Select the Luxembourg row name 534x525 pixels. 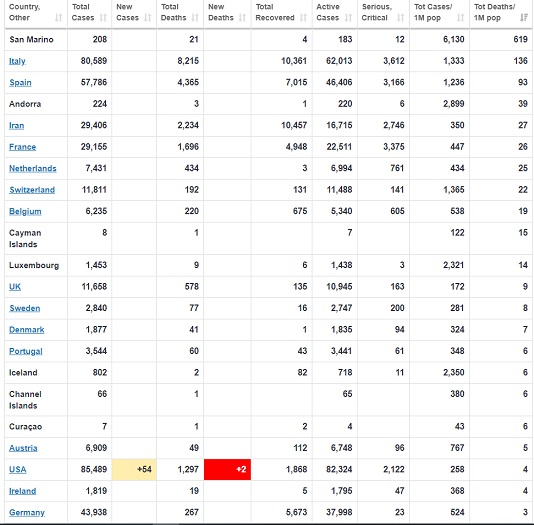coord(34,265)
